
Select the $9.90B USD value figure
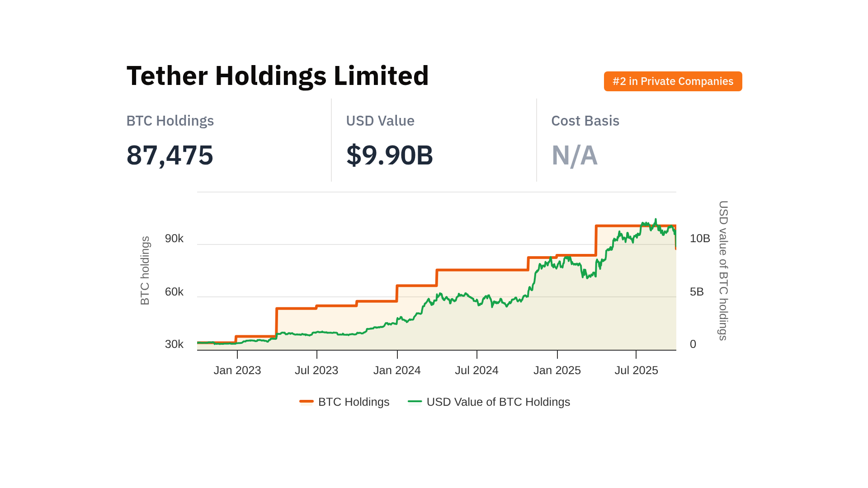pyautogui.click(x=389, y=155)
